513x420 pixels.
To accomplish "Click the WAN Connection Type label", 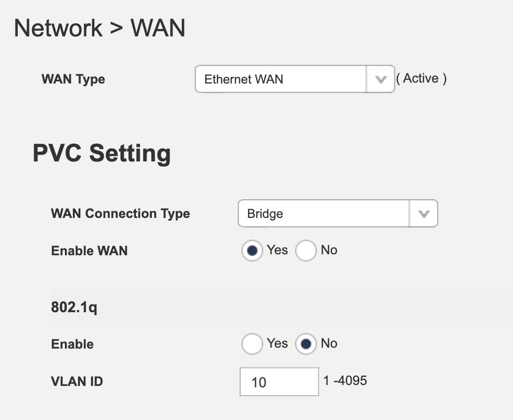I will click(120, 214).
